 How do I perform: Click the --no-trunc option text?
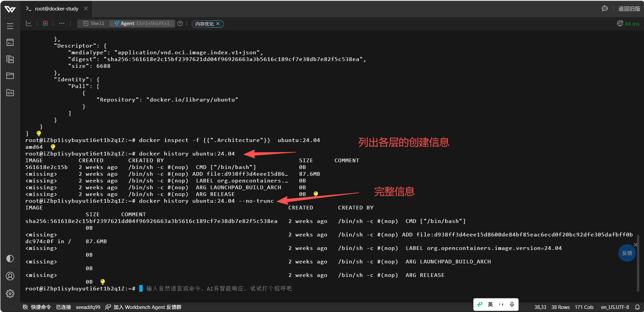(x=256, y=201)
